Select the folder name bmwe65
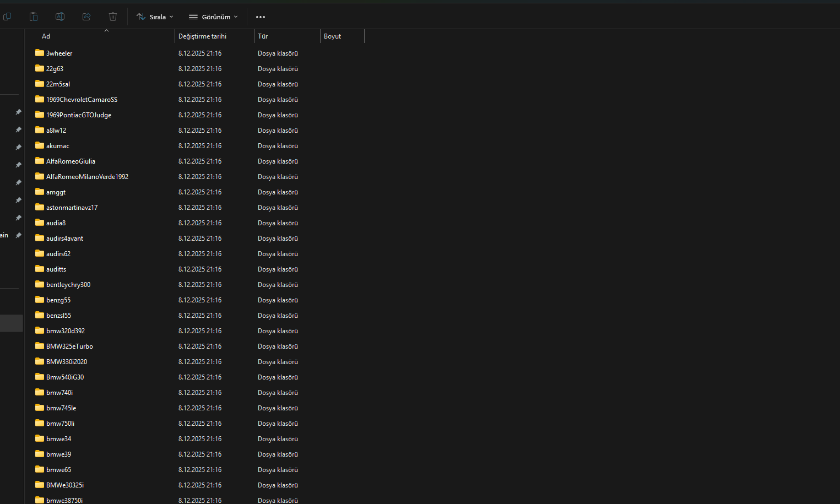This screenshot has width=840, height=504. coord(58,470)
